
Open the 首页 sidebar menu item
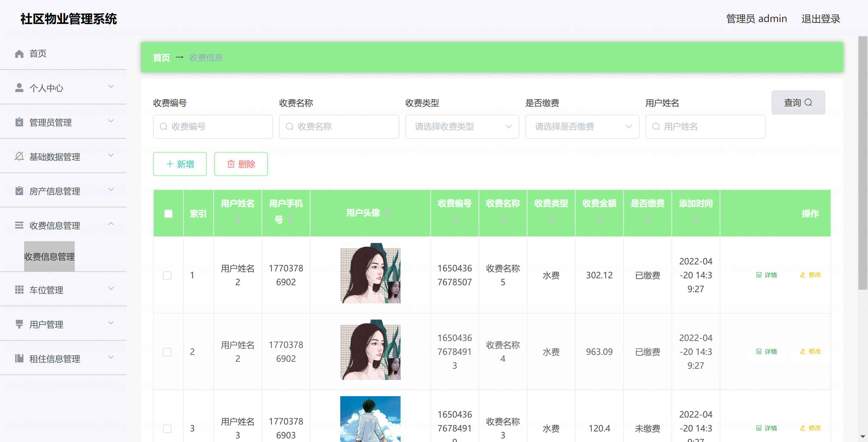(x=63, y=54)
